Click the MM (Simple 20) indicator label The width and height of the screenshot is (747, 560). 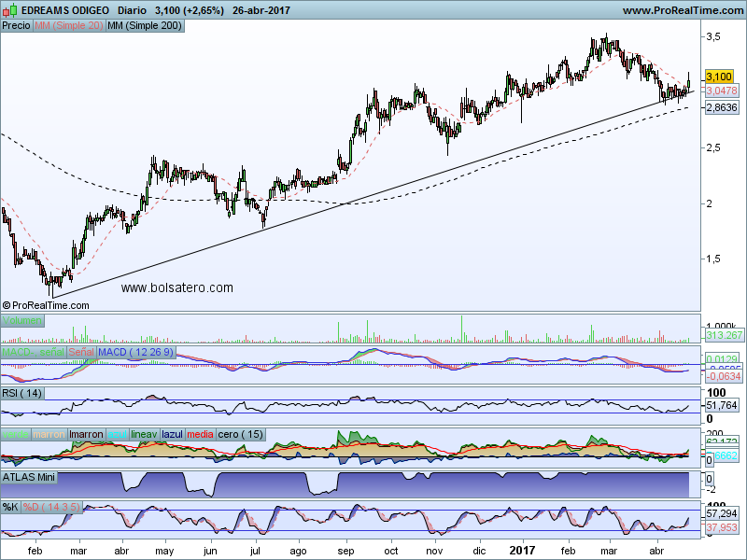68,26
